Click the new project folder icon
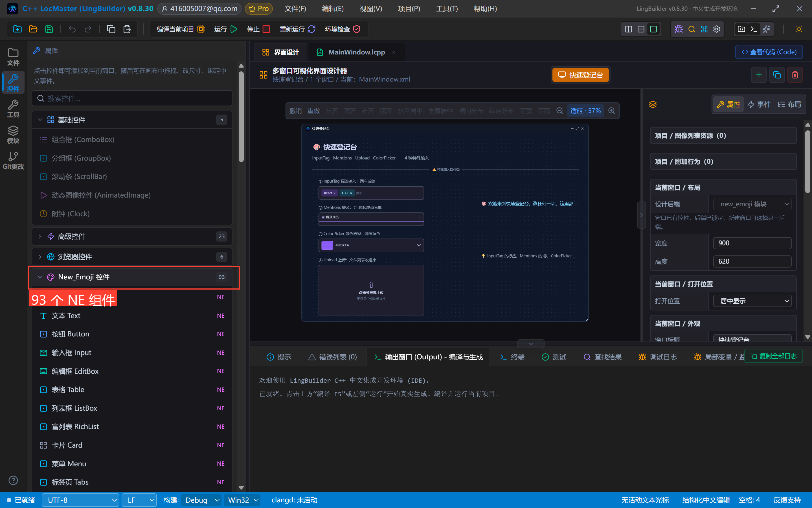This screenshot has width=812, height=508. [x=17, y=29]
